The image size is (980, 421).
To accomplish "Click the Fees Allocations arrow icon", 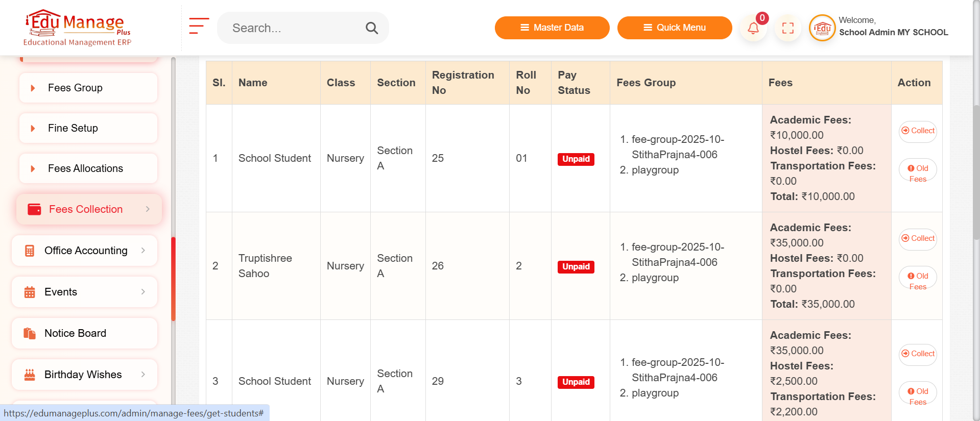I will click(x=33, y=168).
